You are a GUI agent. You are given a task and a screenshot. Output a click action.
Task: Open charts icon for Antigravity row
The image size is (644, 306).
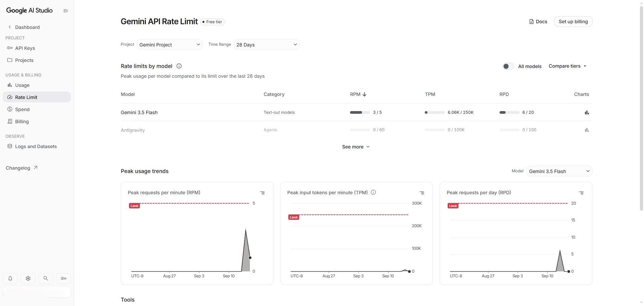(x=587, y=130)
